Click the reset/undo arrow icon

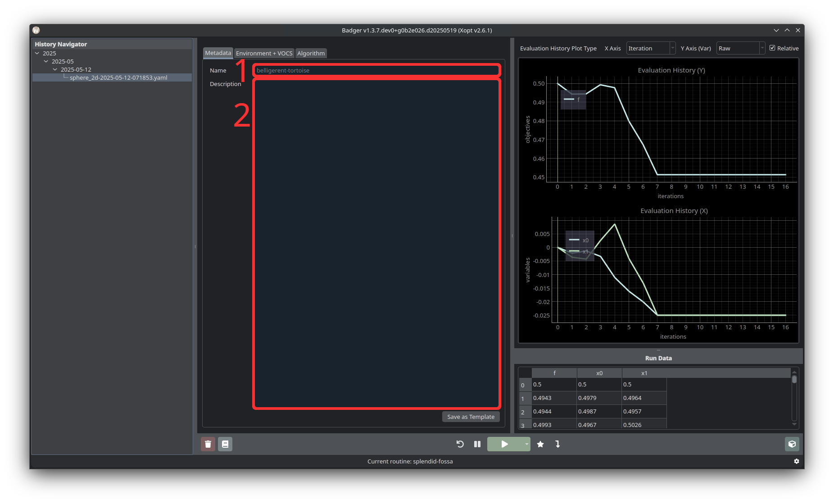coord(460,444)
